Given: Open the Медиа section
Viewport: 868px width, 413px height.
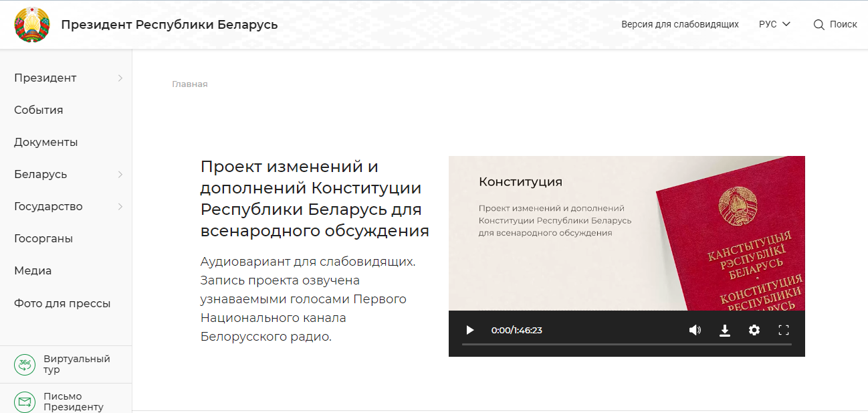Looking at the screenshot, I should 33,270.
